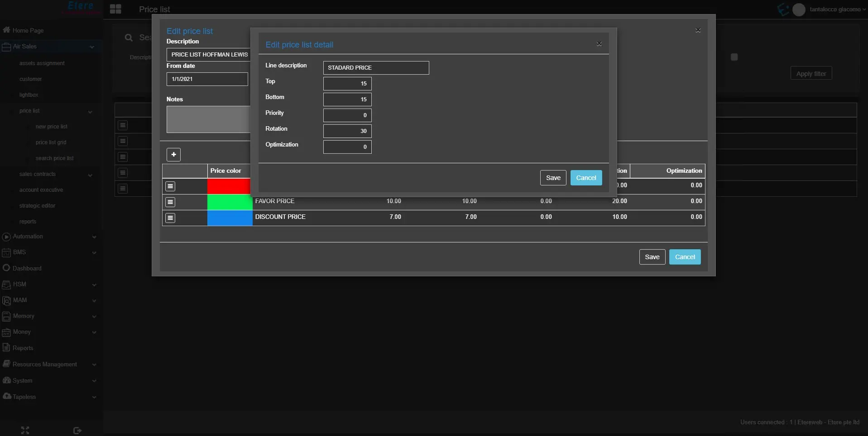868x436 pixels.
Task: Expand the Automation menu section
Action: coord(94,237)
